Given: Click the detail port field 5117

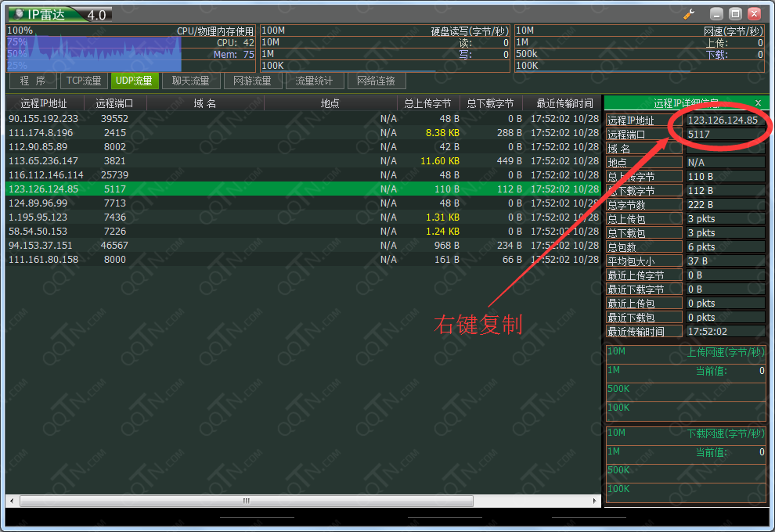Looking at the screenshot, I should point(725,134).
